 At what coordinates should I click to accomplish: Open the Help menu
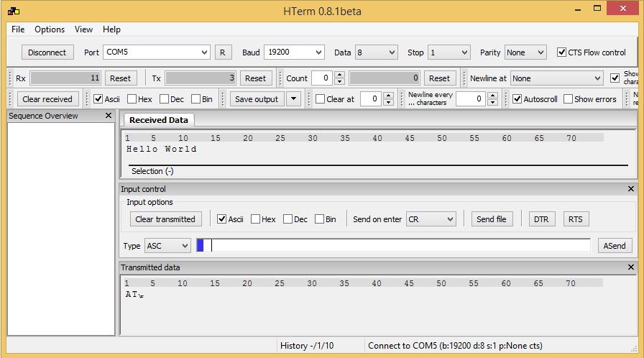point(111,29)
